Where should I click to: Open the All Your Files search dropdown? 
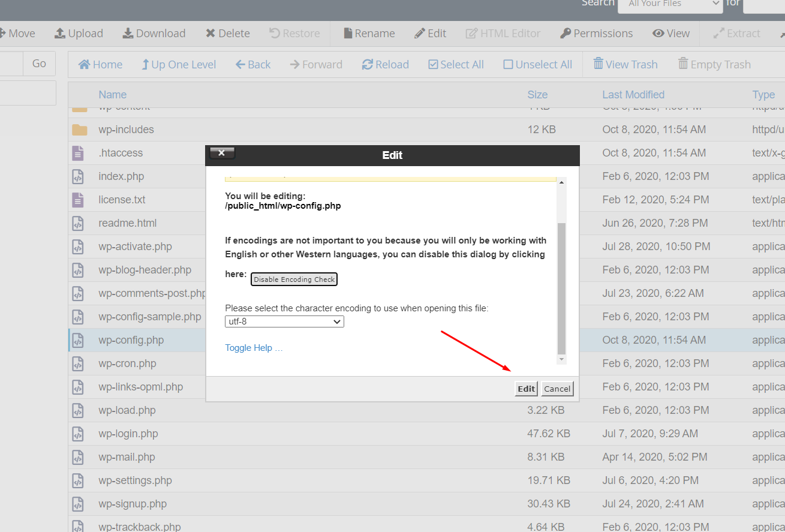669,4
